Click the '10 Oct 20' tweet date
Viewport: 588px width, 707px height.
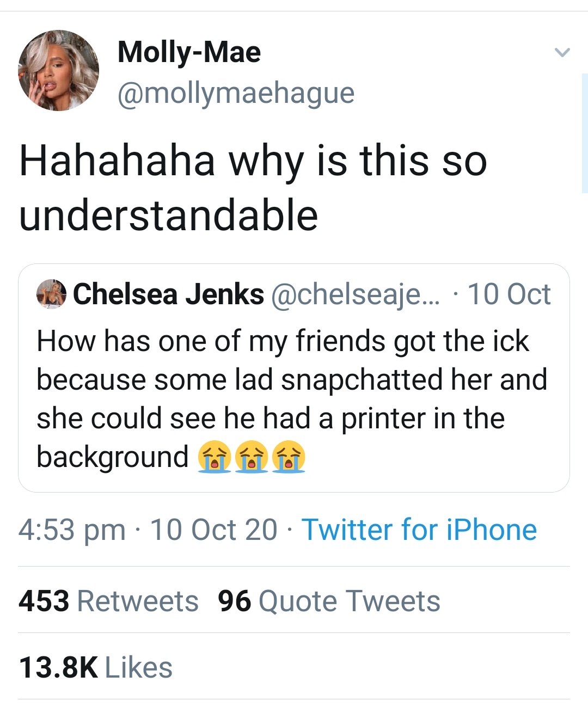(x=213, y=530)
